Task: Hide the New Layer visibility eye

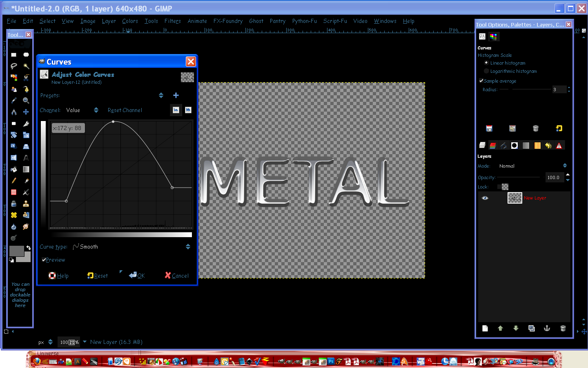Action: click(x=485, y=198)
